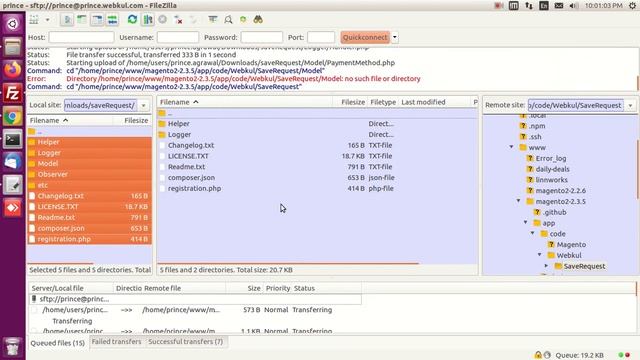Viewport: 640px width, 360px height.
Task: Sort remote list by Filesize column
Action: pos(350,102)
